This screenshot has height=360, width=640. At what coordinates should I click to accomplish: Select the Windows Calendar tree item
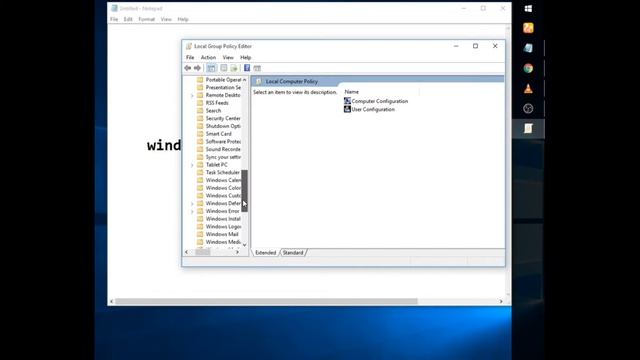223,180
